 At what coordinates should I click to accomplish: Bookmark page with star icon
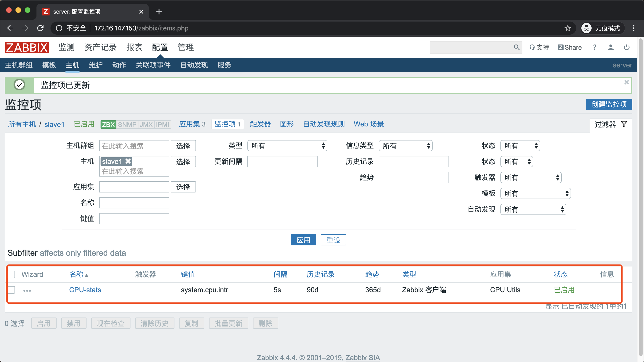click(568, 28)
